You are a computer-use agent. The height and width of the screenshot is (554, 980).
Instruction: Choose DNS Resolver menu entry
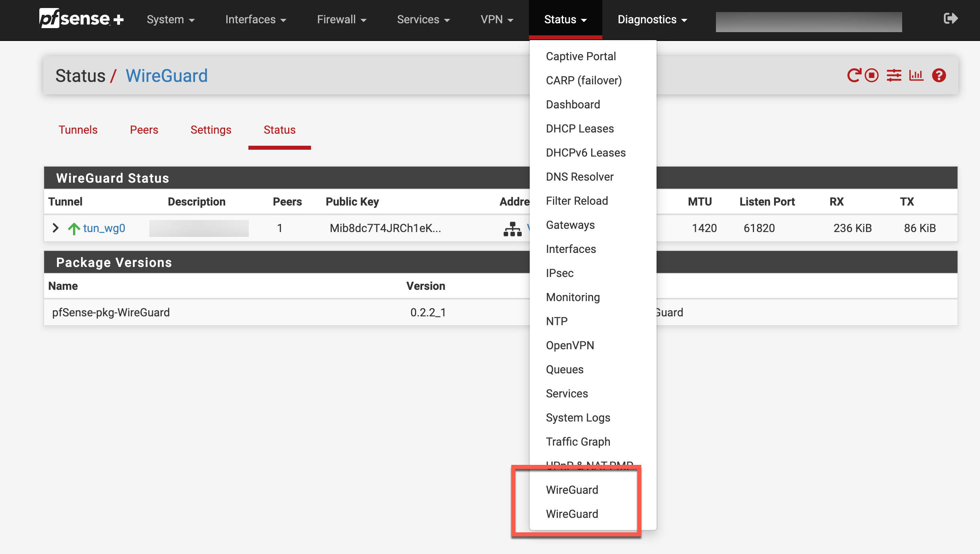click(x=593, y=177)
